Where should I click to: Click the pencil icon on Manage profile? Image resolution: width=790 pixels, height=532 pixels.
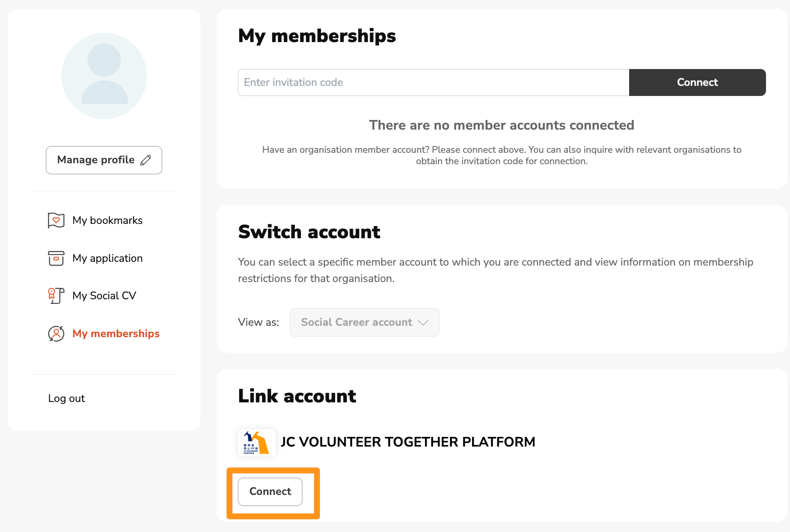tap(146, 160)
